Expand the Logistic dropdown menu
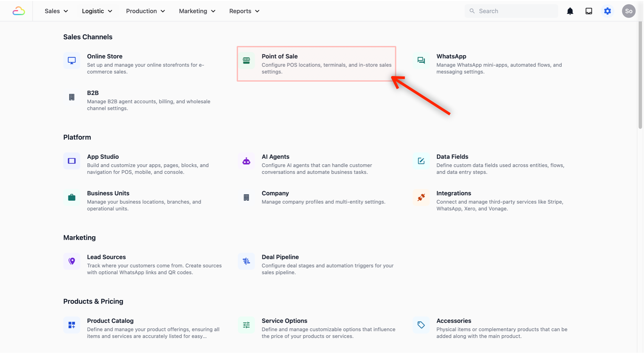The image size is (644, 353). [97, 11]
